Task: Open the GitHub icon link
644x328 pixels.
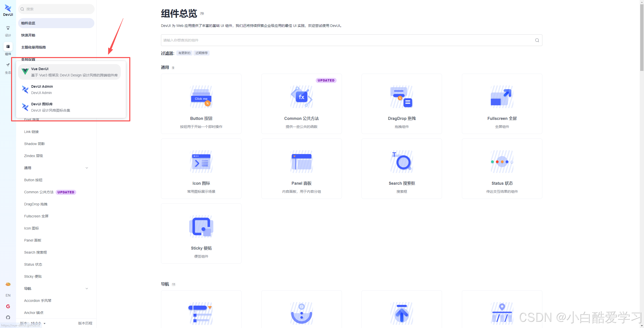Action: (8, 317)
